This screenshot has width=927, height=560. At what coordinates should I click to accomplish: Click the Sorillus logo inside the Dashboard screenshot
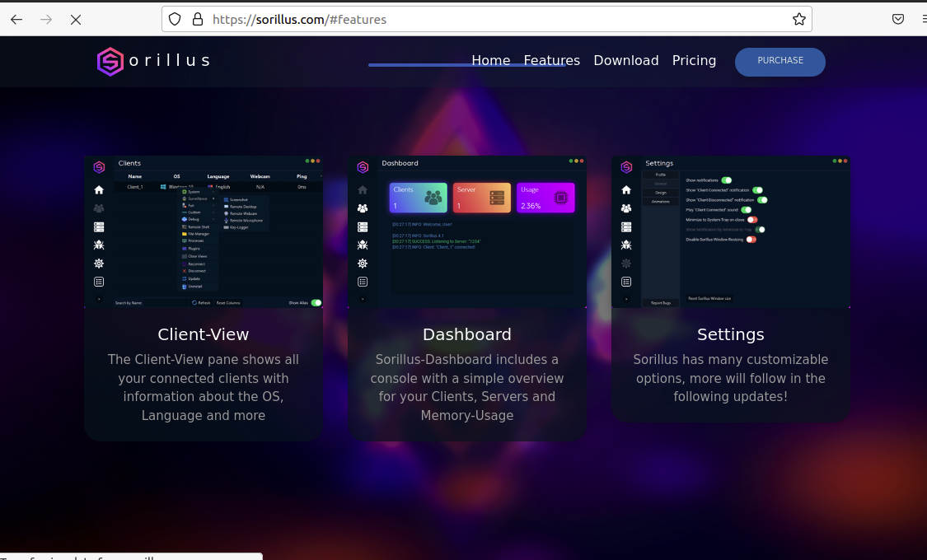pyautogui.click(x=363, y=167)
